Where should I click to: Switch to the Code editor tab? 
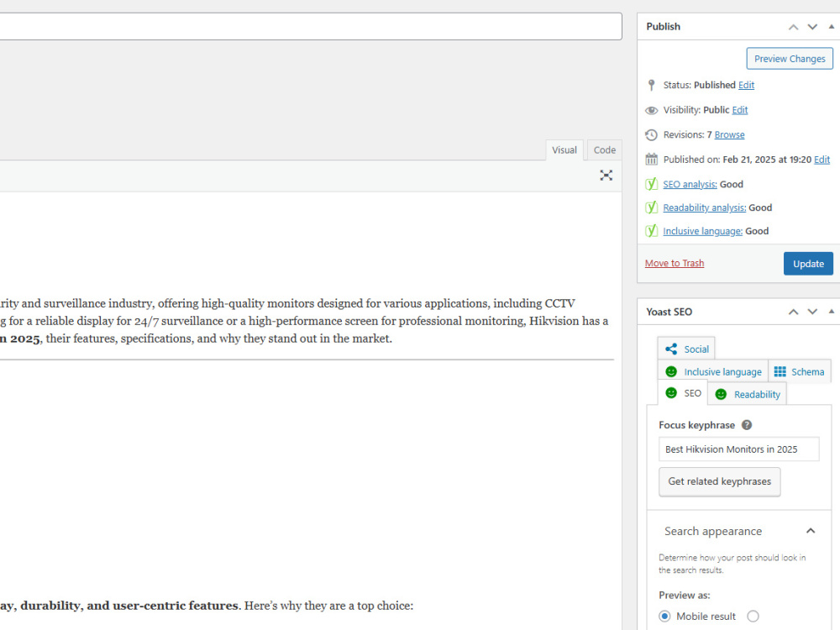[604, 150]
